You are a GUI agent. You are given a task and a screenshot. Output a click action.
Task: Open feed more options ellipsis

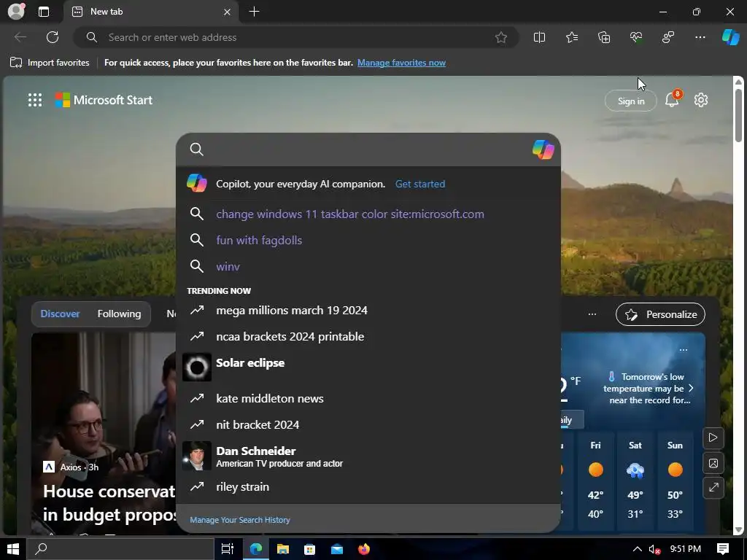click(592, 314)
